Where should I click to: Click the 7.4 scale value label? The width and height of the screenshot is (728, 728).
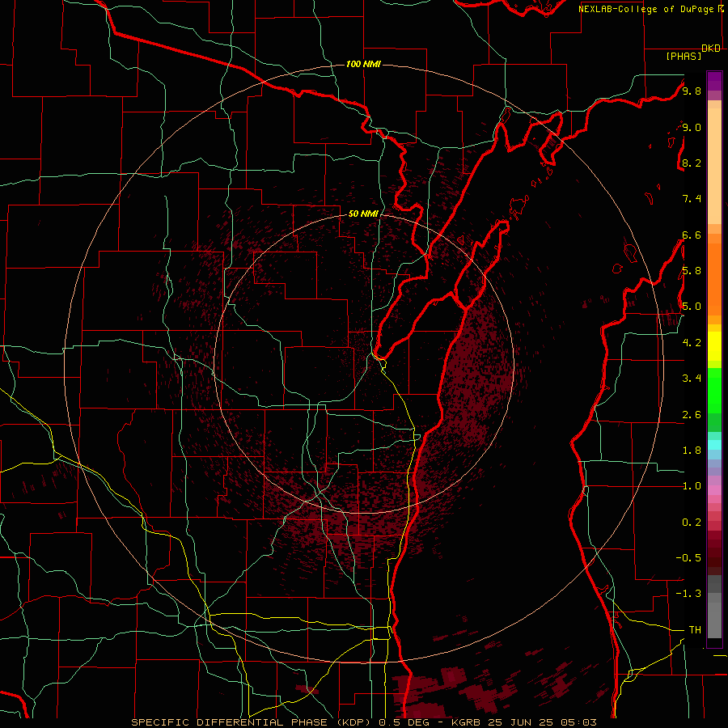pyautogui.click(x=692, y=199)
